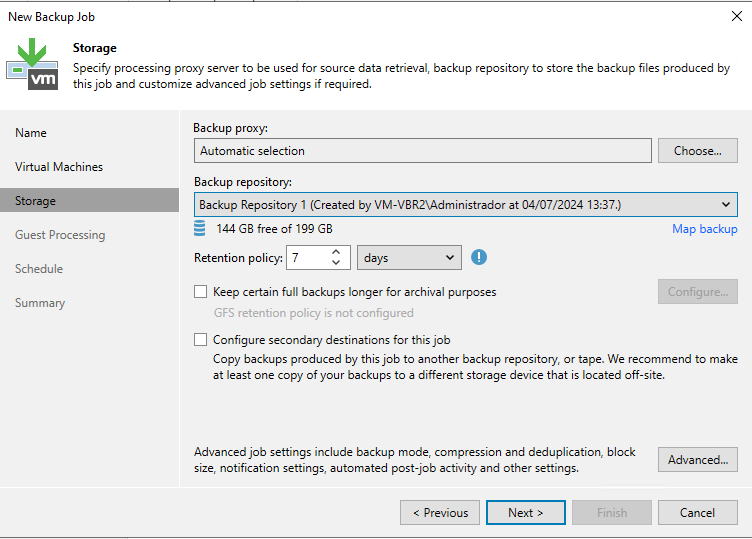The width and height of the screenshot is (752, 539).
Task: Select the Summary wizard step
Action: pos(40,303)
